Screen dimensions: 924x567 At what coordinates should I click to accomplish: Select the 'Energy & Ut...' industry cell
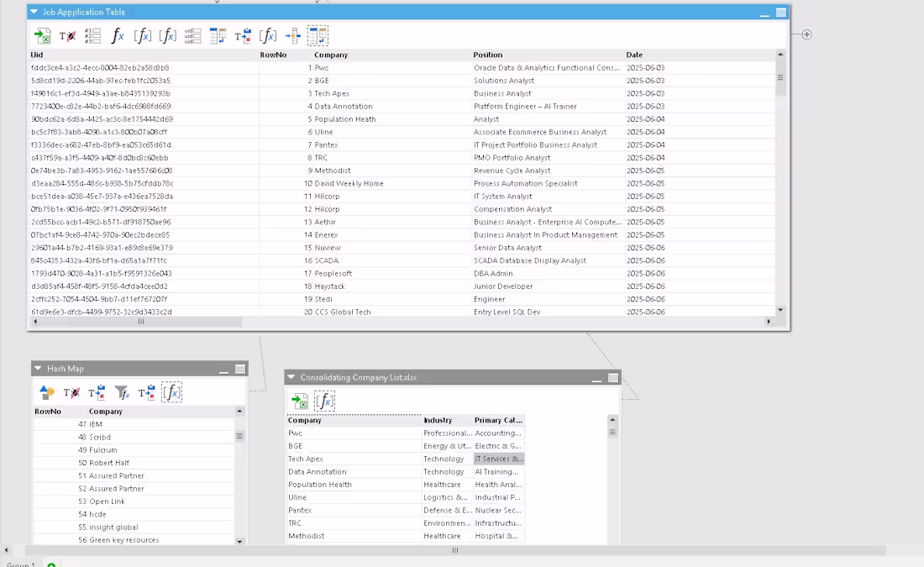click(x=447, y=446)
